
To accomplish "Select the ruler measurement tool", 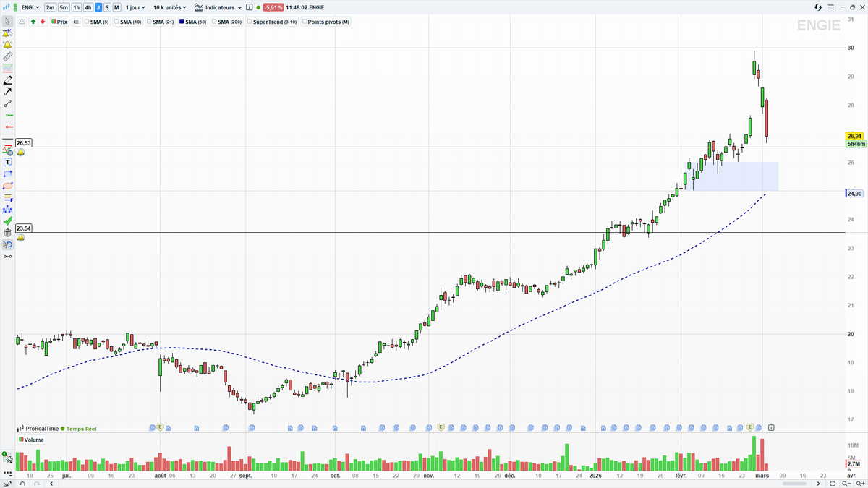I will (8, 56).
